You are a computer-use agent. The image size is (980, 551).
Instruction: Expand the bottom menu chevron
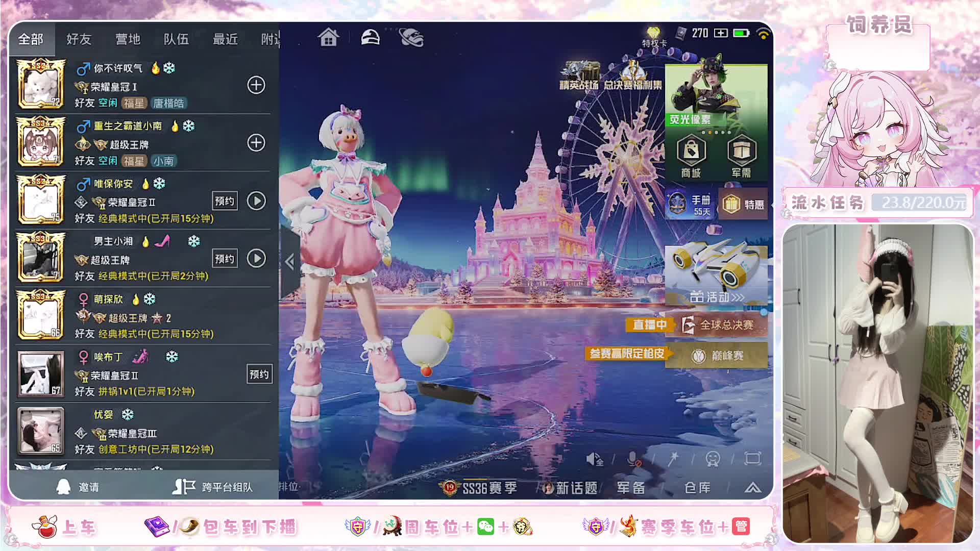752,488
